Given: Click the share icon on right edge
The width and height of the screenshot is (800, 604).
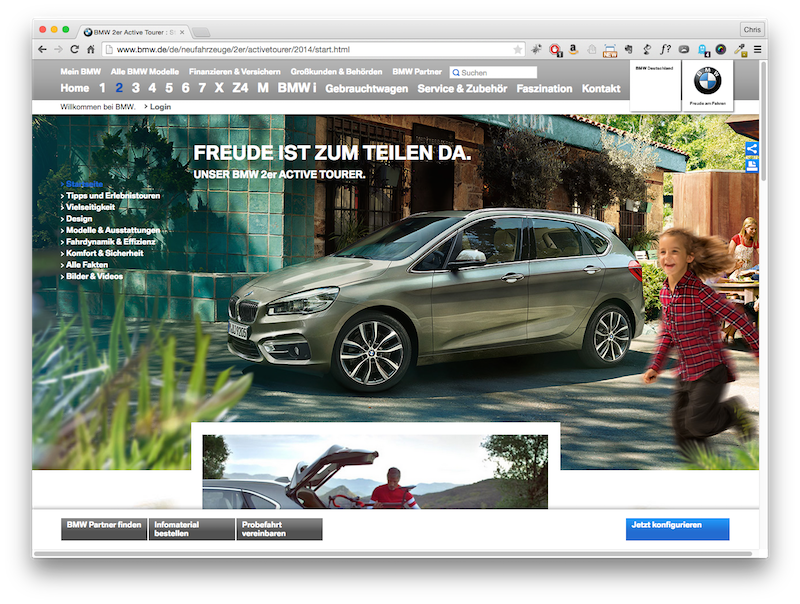Looking at the screenshot, I should pos(752,149).
